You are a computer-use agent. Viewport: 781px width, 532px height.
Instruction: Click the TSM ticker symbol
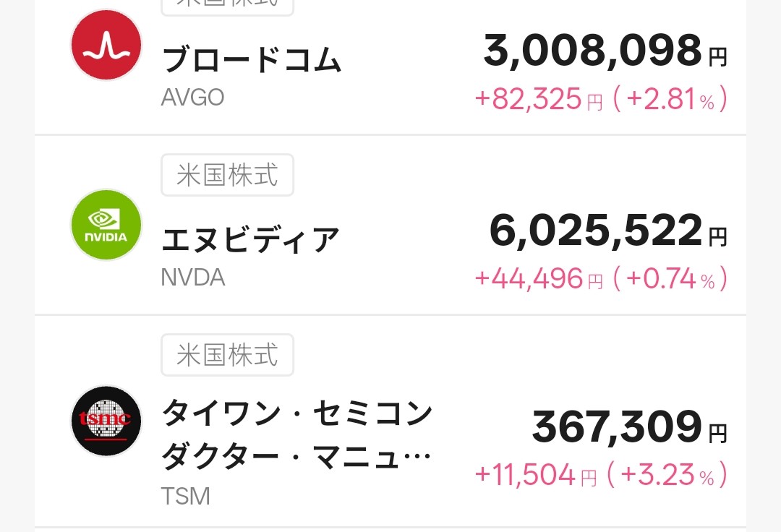[185, 496]
